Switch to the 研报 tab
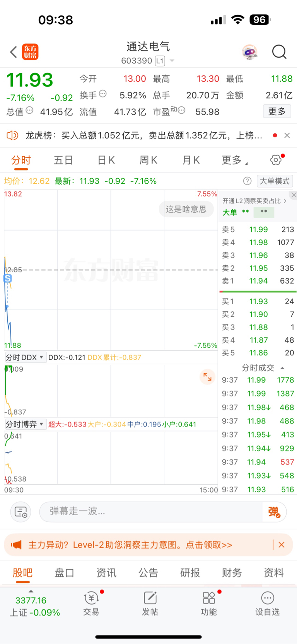Viewport: 297px width, 644px height. coord(190,573)
